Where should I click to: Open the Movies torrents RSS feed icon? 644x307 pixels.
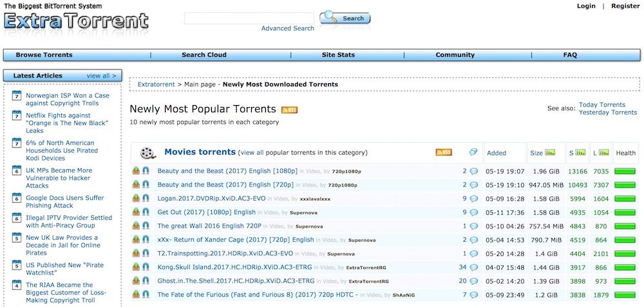click(x=444, y=152)
